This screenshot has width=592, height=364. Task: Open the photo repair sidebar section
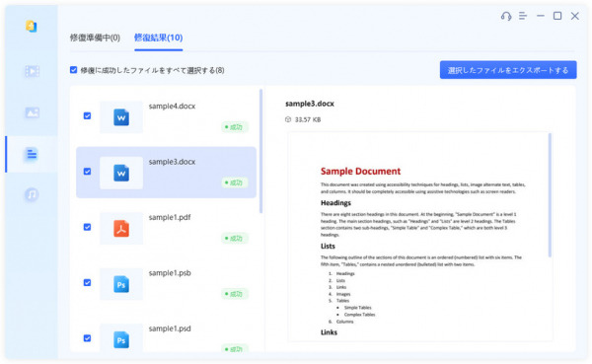(x=33, y=112)
